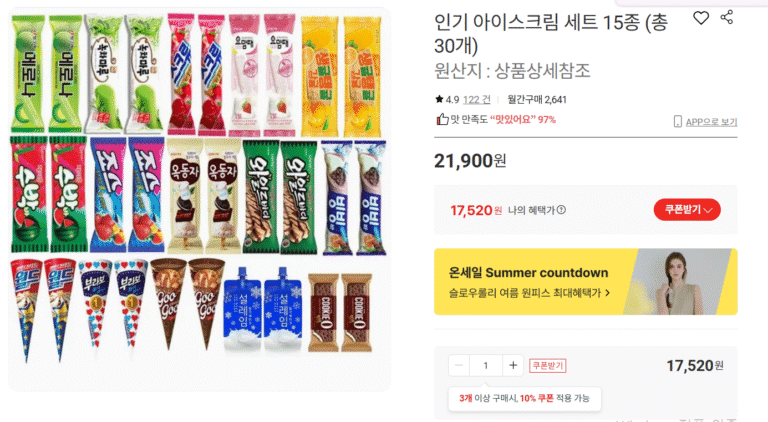Click the 슬로우롤리 여름 원피스 최대혜택가 arrow
The image size is (768, 422).
pyautogui.click(x=608, y=293)
